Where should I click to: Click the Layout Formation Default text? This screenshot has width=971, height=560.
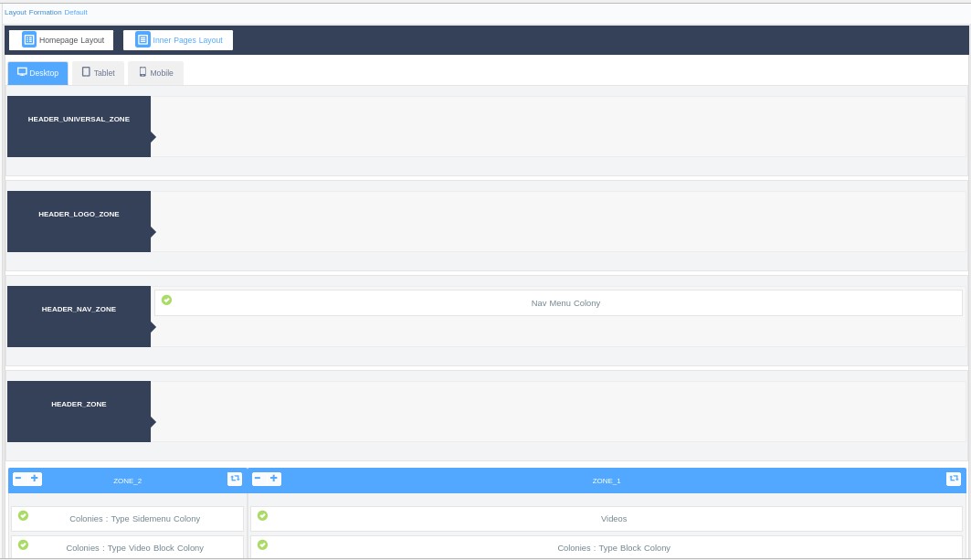click(46, 13)
